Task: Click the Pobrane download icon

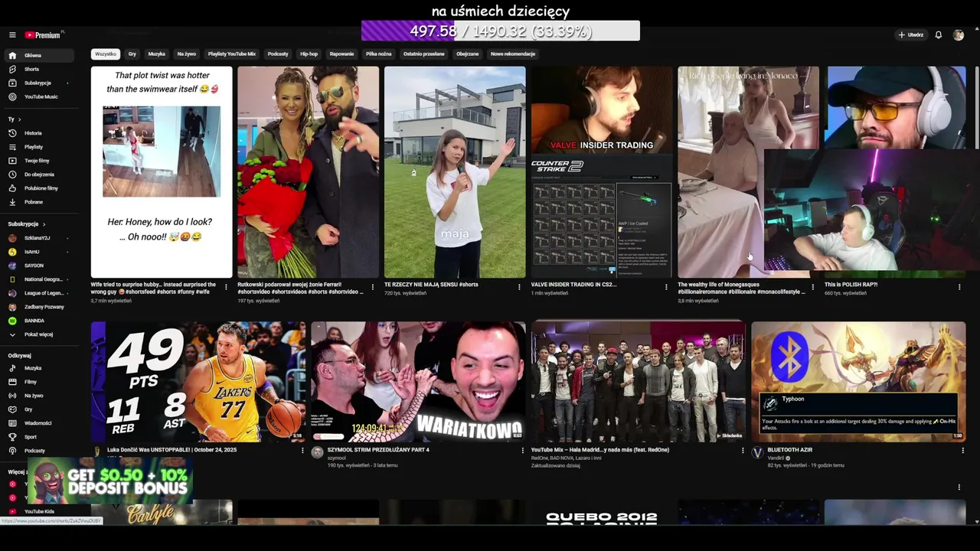Action: (12, 202)
